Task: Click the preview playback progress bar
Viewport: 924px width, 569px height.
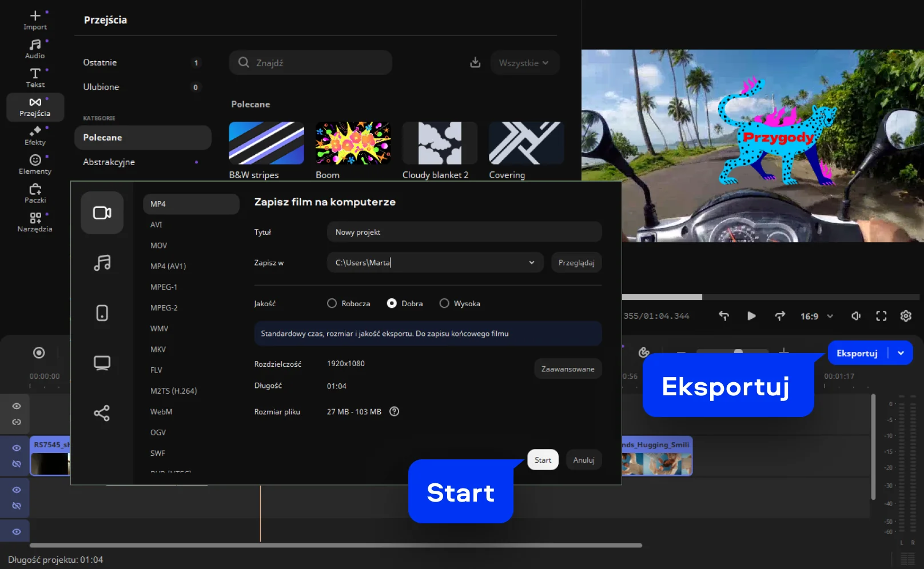Action: click(x=772, y=297)
